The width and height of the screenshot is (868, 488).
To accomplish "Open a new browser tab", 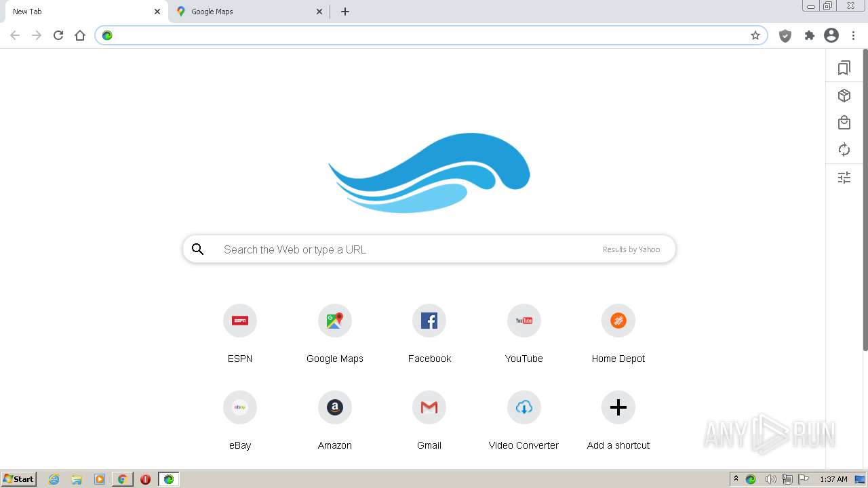I will (345, 12).
